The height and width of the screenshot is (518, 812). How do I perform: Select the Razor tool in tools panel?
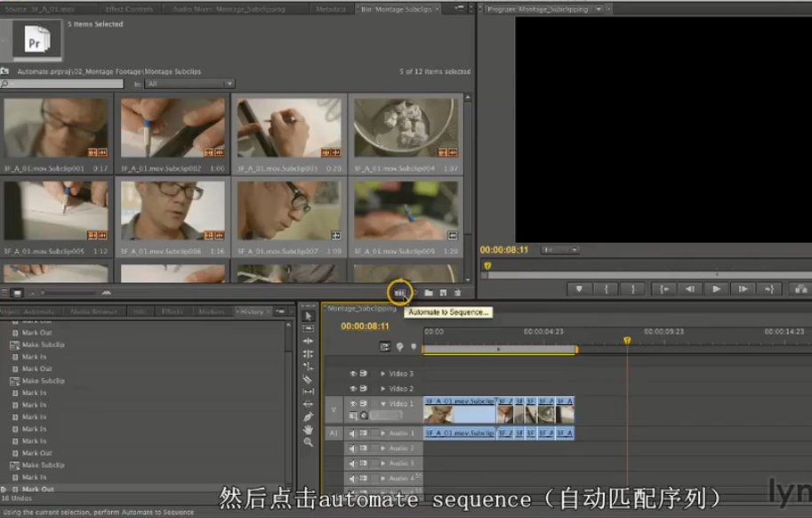pos(308,379)
